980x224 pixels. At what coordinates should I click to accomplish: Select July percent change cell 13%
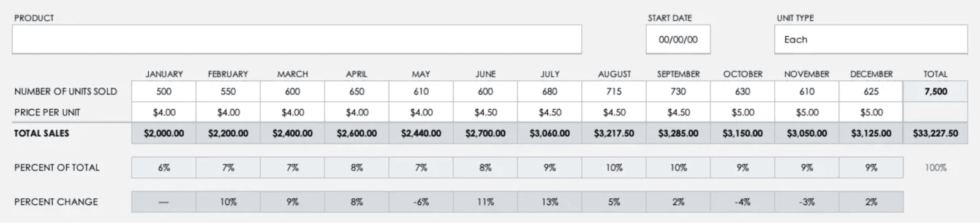pyautogui.click(x=549, y=202)
